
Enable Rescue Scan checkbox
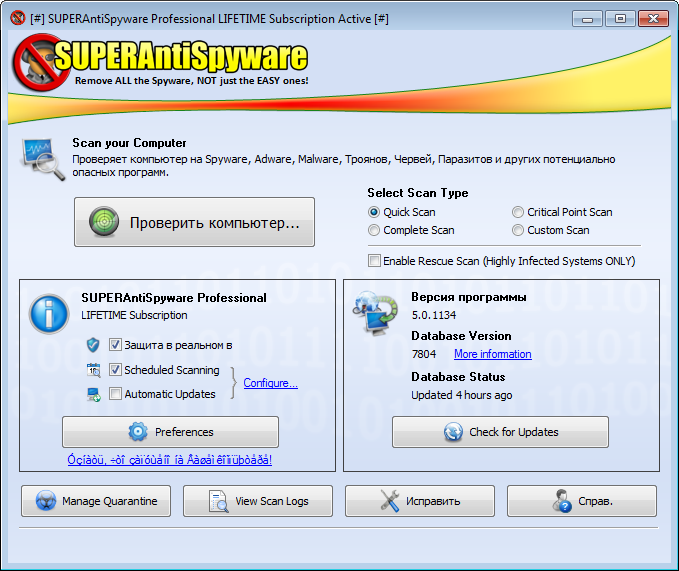[374, 261]
